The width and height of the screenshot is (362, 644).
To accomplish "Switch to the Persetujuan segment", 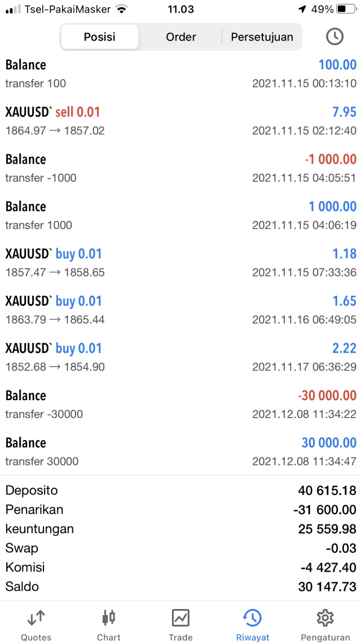I will [x=262, y=37].
